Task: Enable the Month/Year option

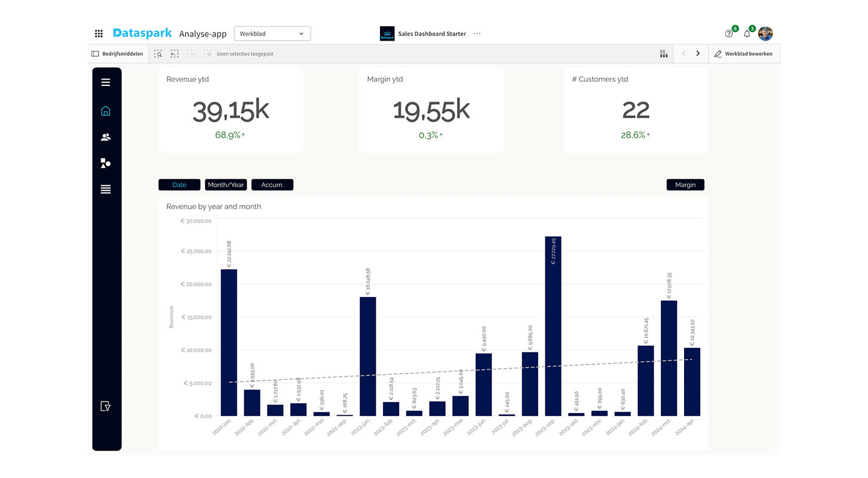Action: (226, 185)
